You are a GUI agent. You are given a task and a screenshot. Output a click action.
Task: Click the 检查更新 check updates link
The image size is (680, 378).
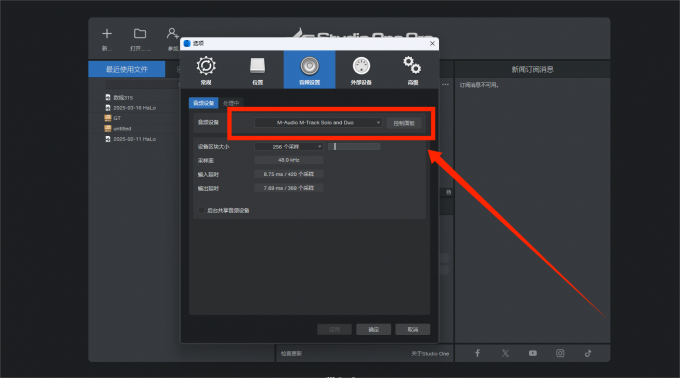[291, 354]
